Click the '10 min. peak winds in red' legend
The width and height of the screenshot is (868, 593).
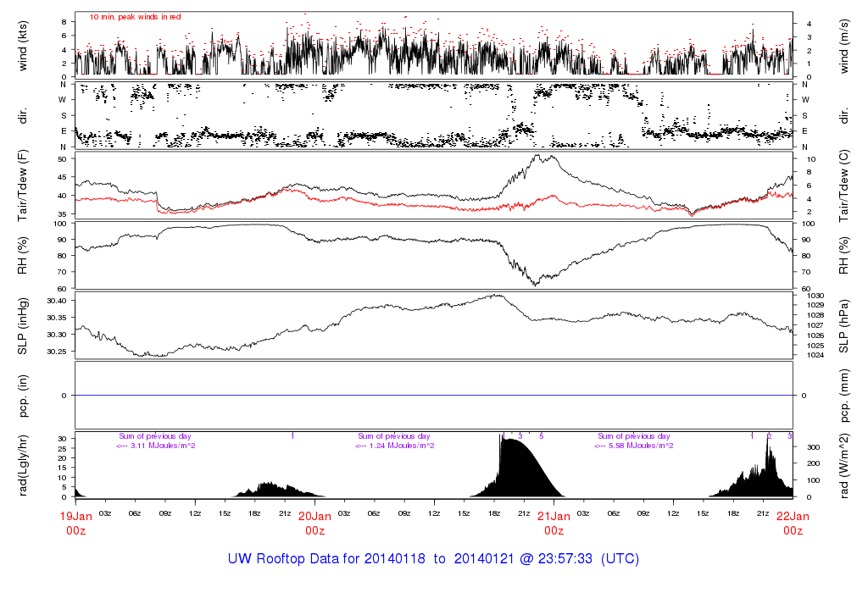(x=136, y=17)
